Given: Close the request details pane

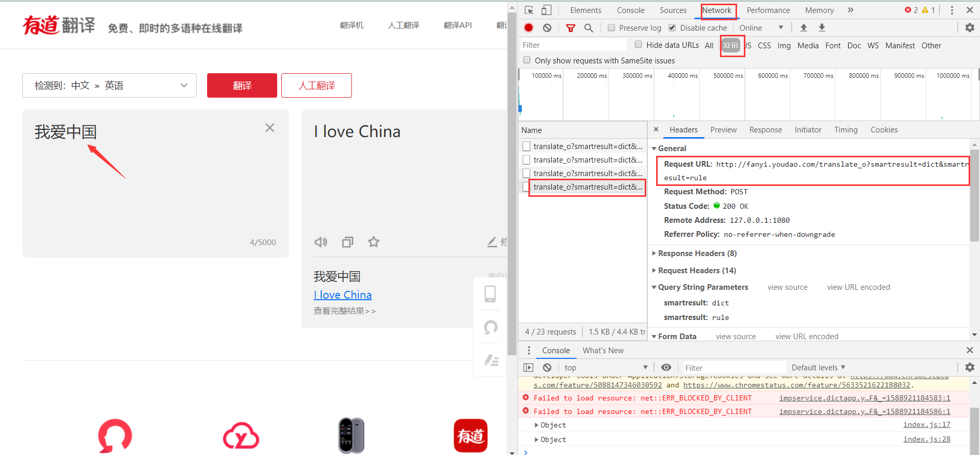Looking at the screenshot, I should [656, 129].
